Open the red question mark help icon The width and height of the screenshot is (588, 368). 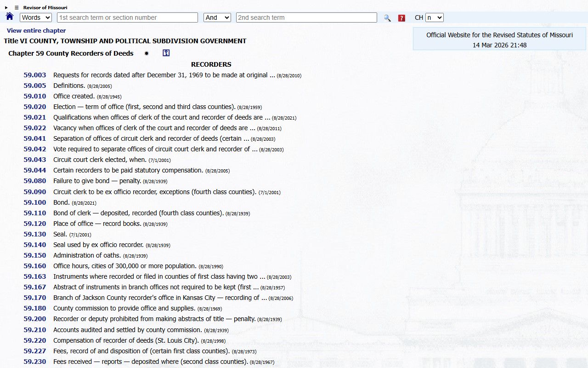tap(401, 18)
